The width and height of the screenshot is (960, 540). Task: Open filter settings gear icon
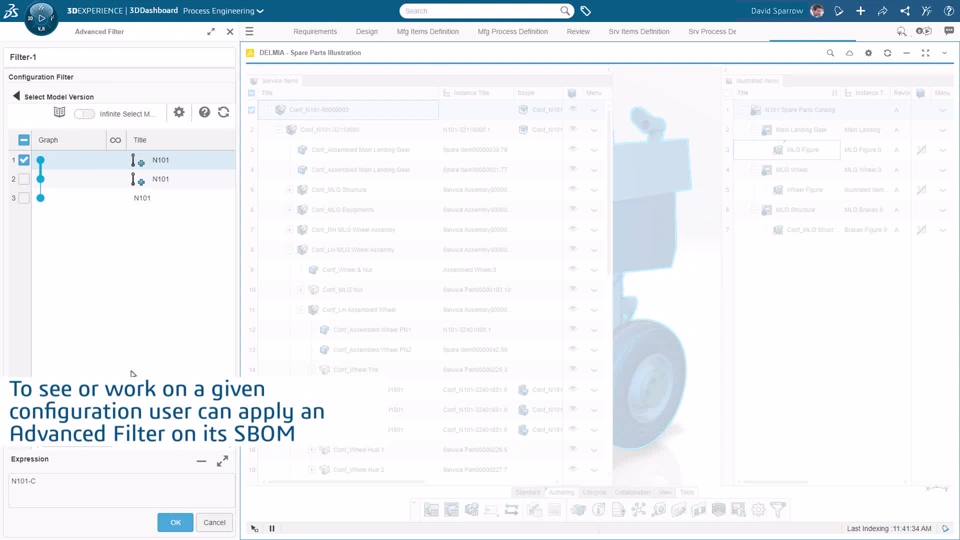[x=179, y=112]
